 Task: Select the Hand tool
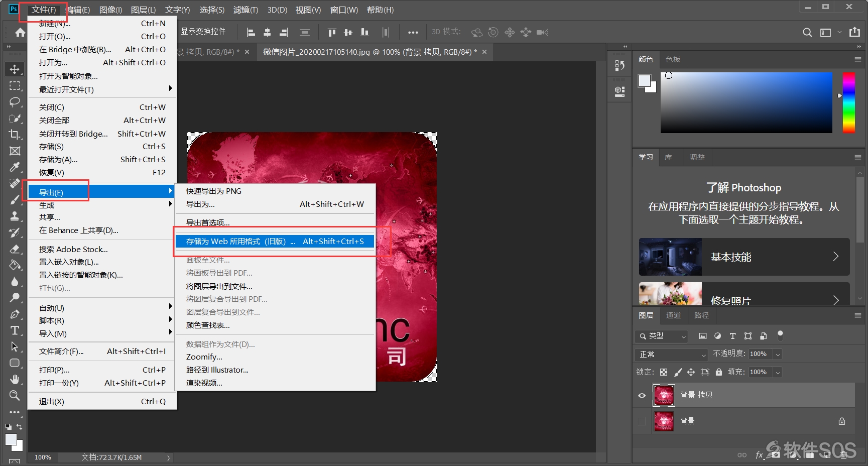[15, 379]
